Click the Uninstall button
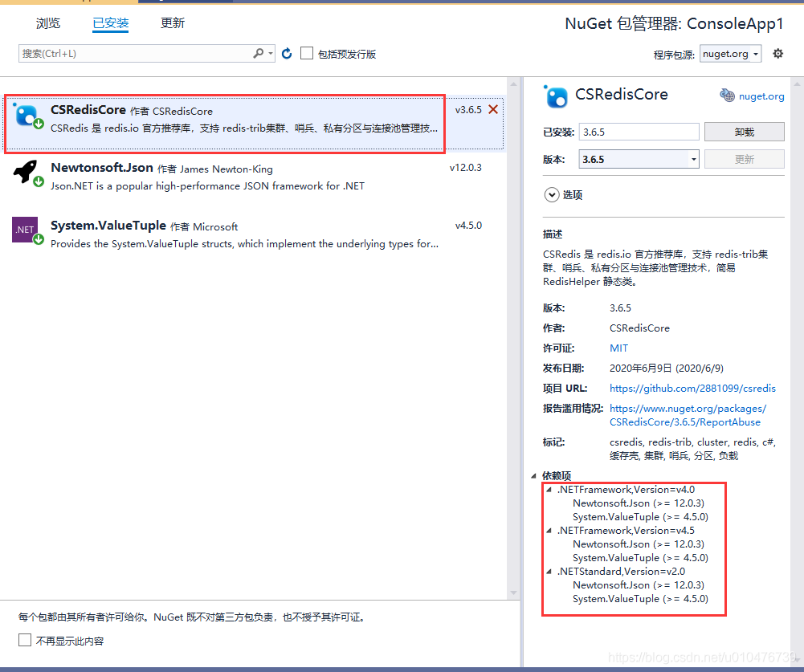 (x=744, y=132)
